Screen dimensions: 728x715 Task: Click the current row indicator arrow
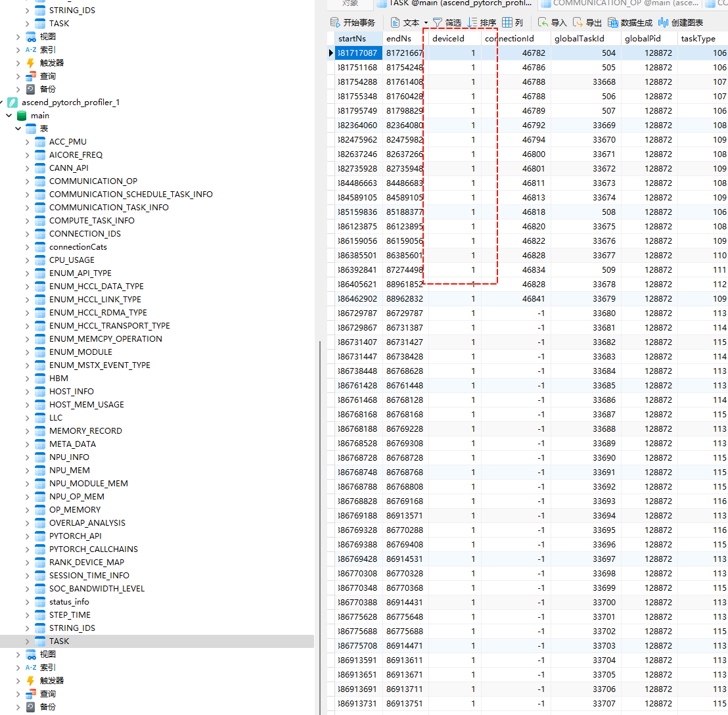click(x=331, y=53)
